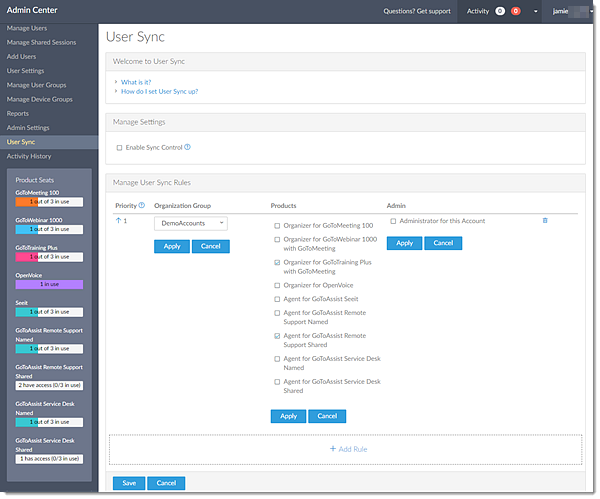Check Organizer for GoToWebinar 1000 with GoToMeeting
600x499 pixels.
point(277,240)
